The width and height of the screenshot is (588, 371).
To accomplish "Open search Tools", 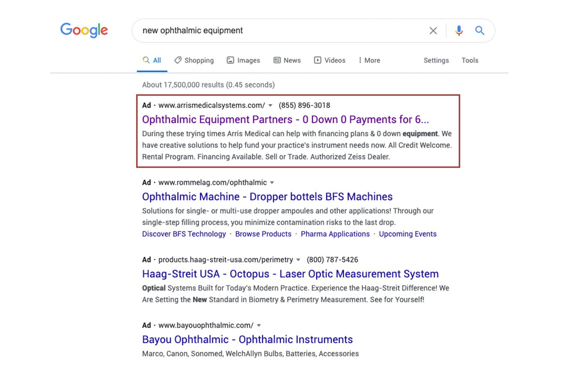I will pos(470,60).
